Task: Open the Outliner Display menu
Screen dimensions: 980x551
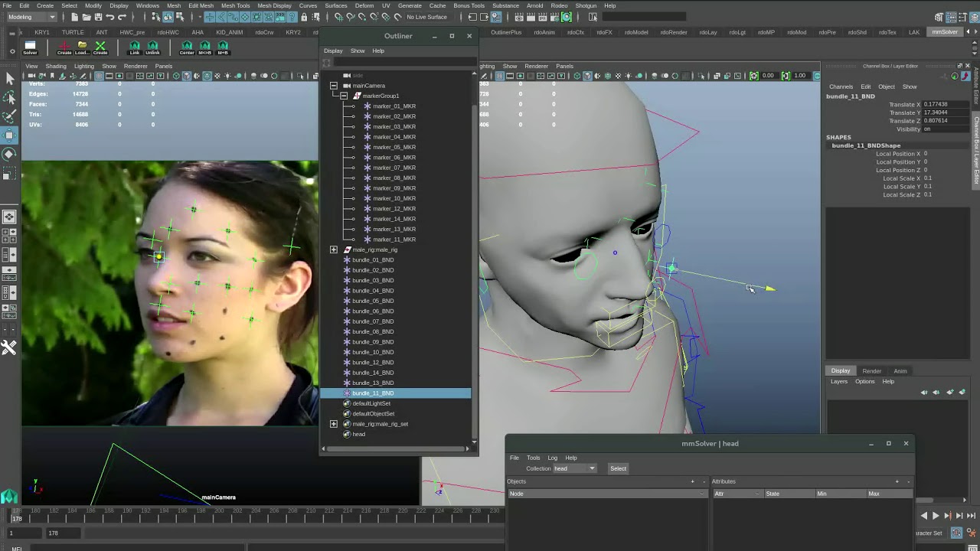Action: pyautogui.click(x=333, y=51)
